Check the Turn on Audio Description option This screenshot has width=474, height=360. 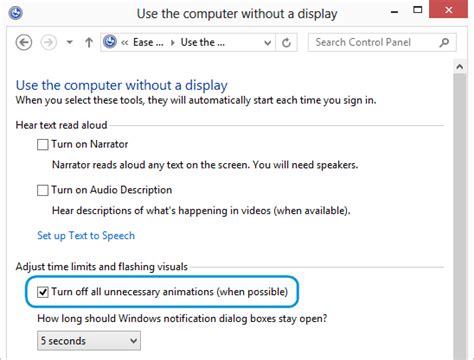pos(43,190)
